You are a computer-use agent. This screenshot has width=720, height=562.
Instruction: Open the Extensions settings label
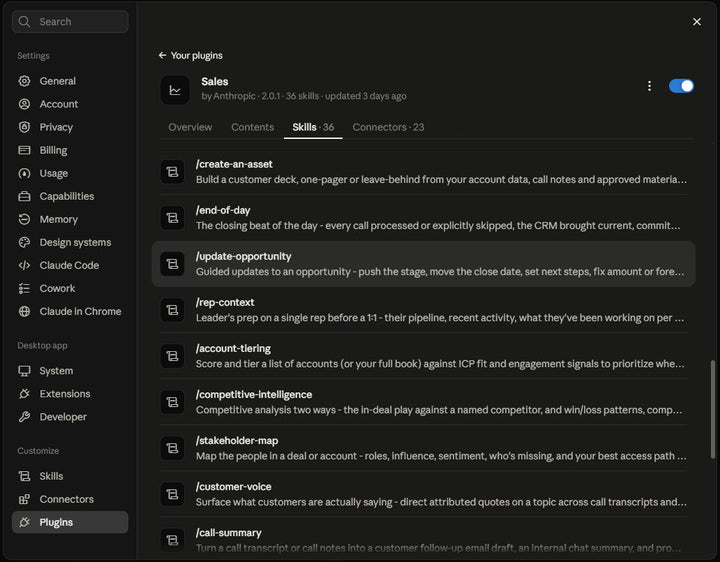click(x=65, y=394)
